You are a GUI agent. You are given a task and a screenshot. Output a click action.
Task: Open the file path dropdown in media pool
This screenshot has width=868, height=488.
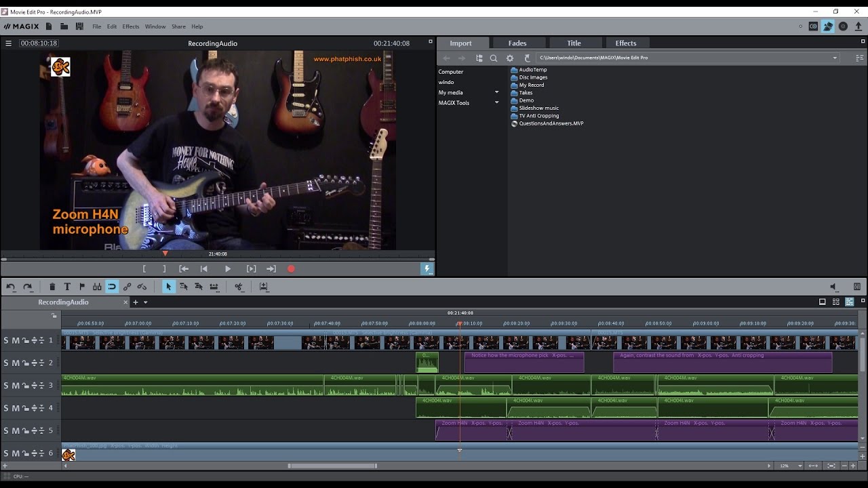pyautogui.click(x=835, y=58)
